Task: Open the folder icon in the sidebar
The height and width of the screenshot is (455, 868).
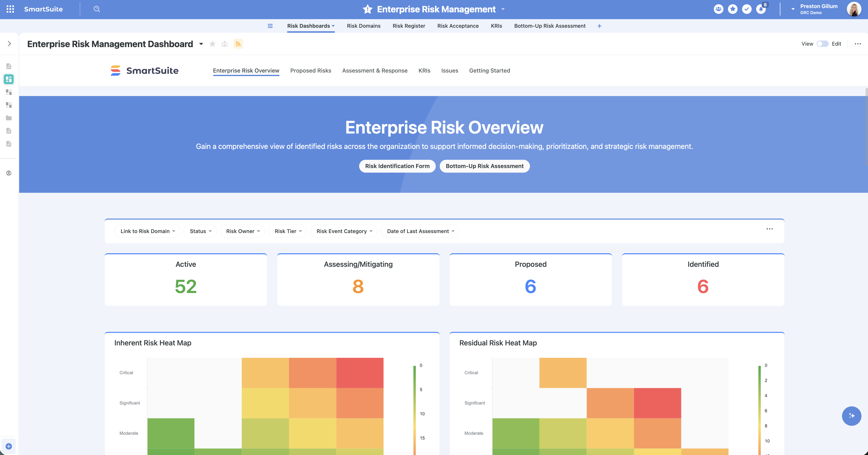Action: (9, 118)
